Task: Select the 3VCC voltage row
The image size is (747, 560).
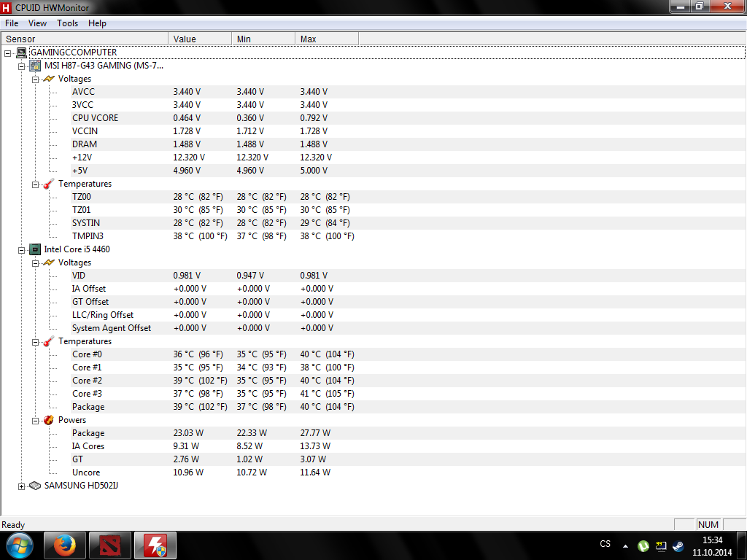Action: 409,105
